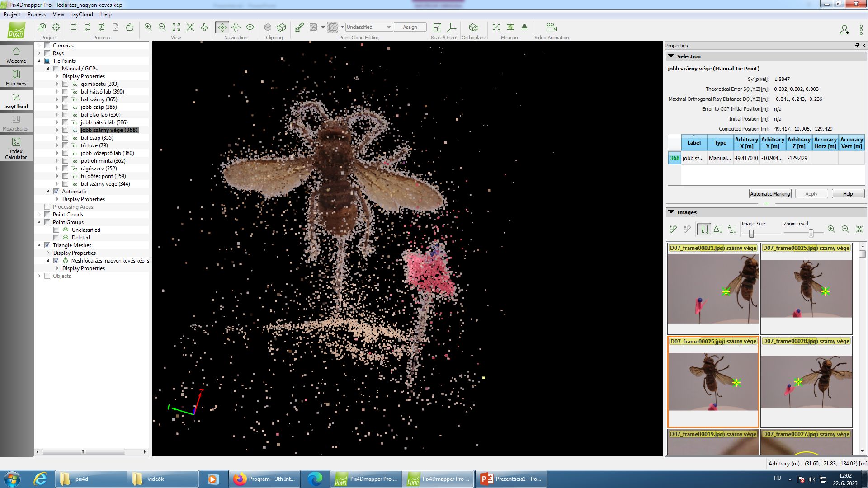868x488 pixels.
Task: Collapse the Selection section in Properties
Action: pos(671,56)
